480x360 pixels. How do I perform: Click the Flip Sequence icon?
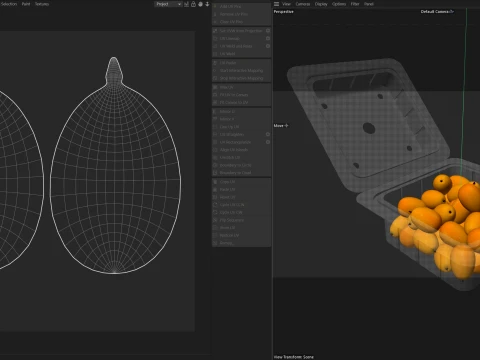(215, 220)
